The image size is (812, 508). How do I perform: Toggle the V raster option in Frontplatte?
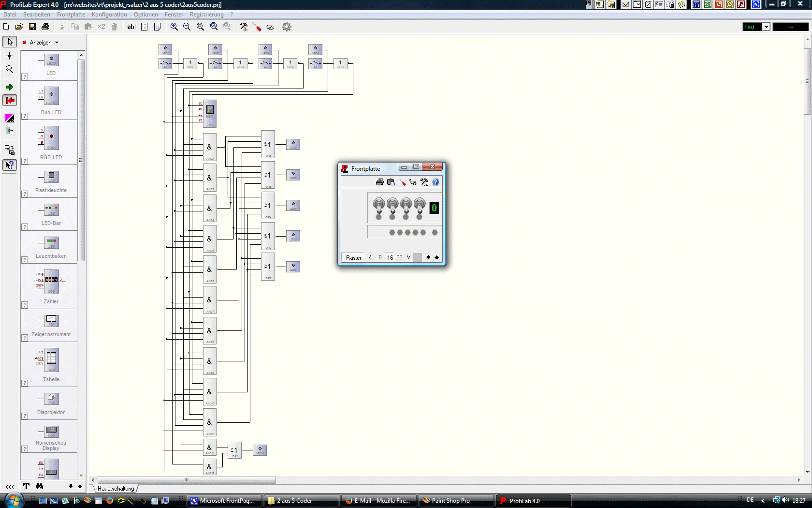(408, 257)
